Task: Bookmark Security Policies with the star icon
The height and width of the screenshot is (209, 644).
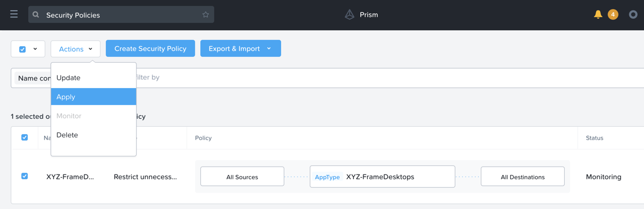Action: 206,15
